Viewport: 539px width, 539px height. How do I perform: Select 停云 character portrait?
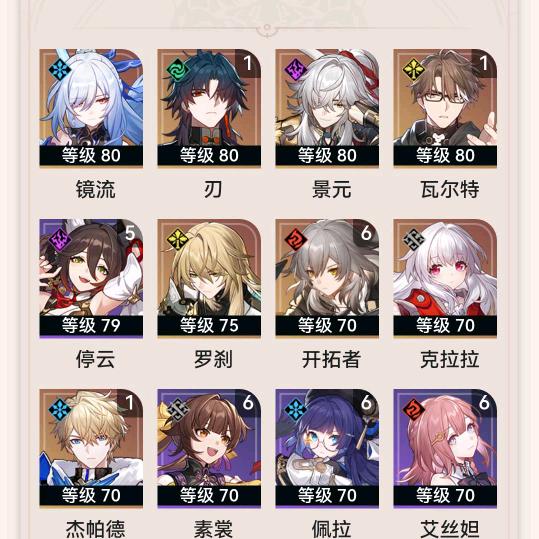(x=91, y=278)
